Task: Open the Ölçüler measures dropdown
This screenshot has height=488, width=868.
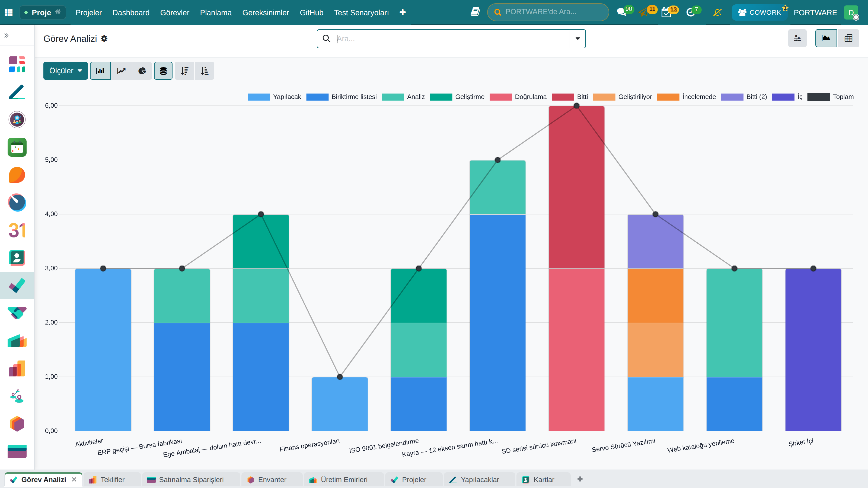Action: (x=65, y=71)
